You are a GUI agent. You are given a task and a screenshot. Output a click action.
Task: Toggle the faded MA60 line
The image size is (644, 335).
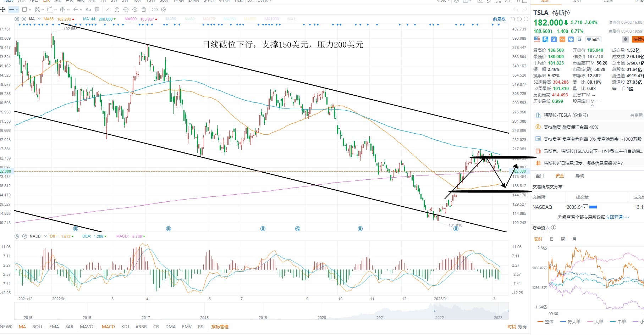point(189,19)
